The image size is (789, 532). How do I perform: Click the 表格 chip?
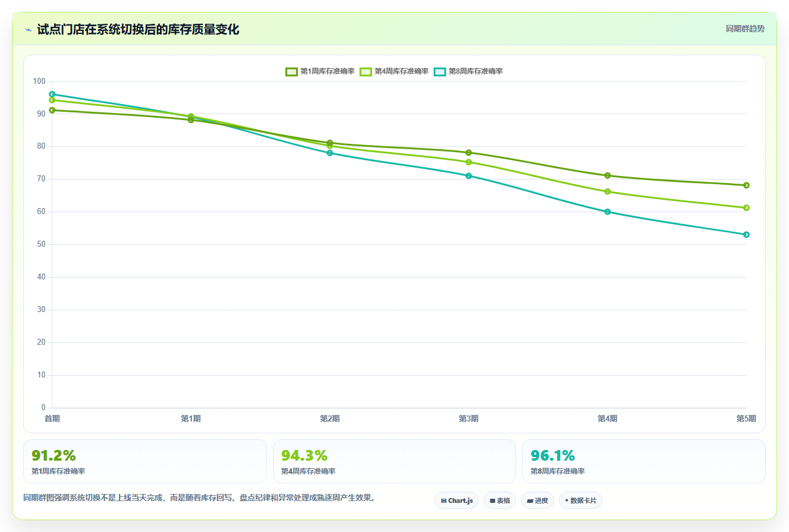pyautogui.click(x=499, y=500)
